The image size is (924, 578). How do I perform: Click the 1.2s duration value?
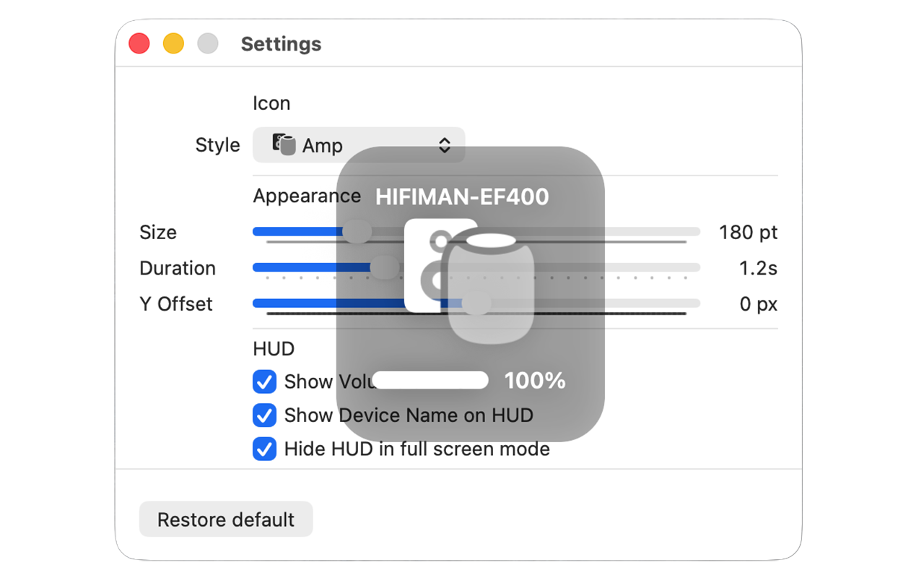[758, 268]
